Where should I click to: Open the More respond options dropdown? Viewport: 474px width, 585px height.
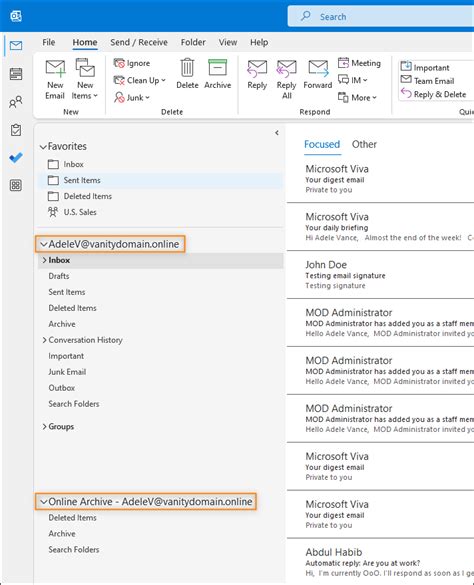click(357, 97)
